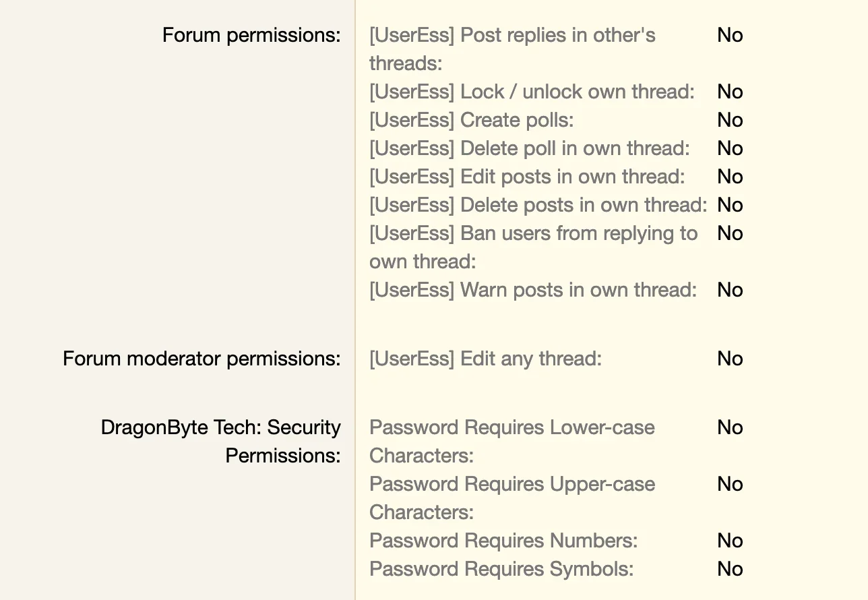The image size is (868, 600).
Task: Click the 'Forum moderator permissions:' heading
Action: pyautogui.click(x=201, y=359)
